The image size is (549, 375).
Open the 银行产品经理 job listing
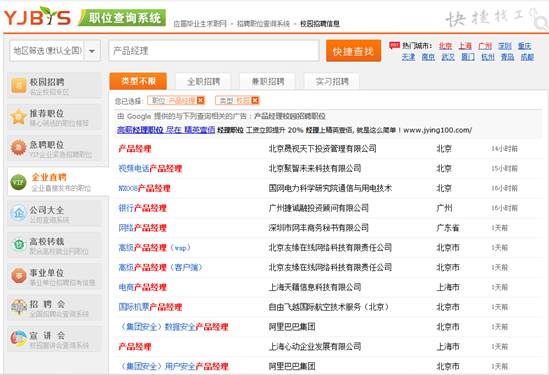(x=143, y=208)
